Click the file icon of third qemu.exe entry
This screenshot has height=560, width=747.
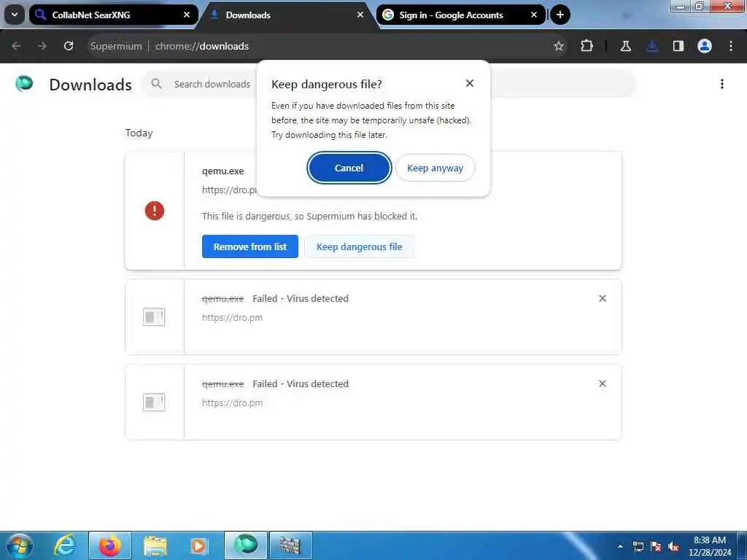[154, 402]
